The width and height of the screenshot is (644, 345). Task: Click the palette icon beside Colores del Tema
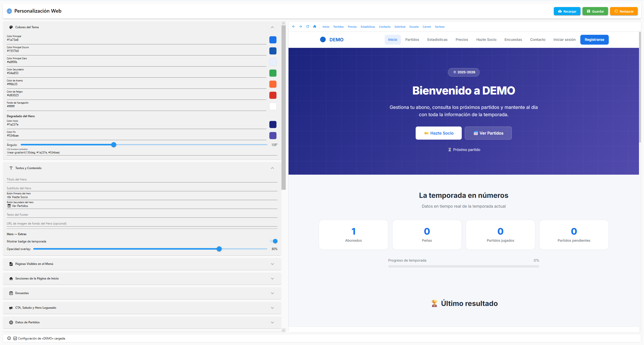(11, 27)
